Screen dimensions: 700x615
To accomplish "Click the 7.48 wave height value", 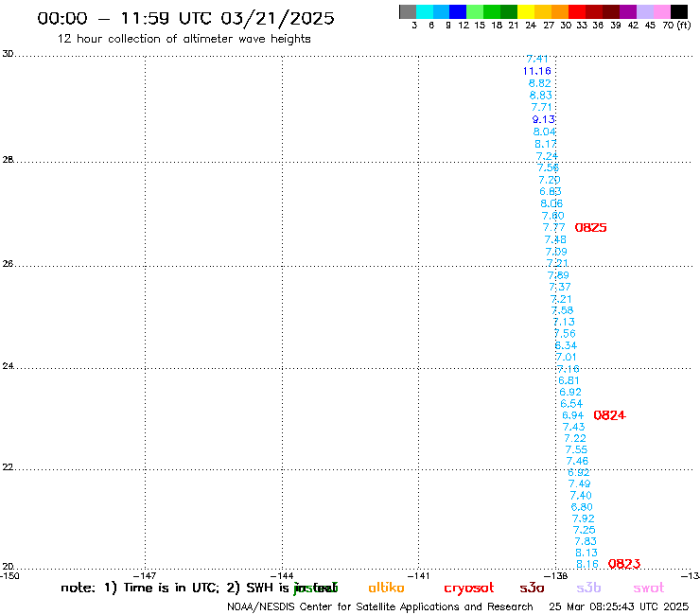I will click(x=555, y=239).
